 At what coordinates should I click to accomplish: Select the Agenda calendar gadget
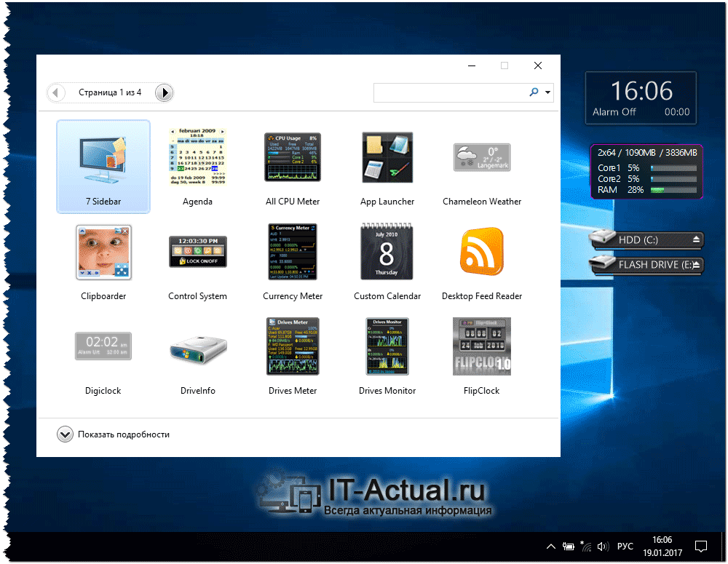[197, 157]
